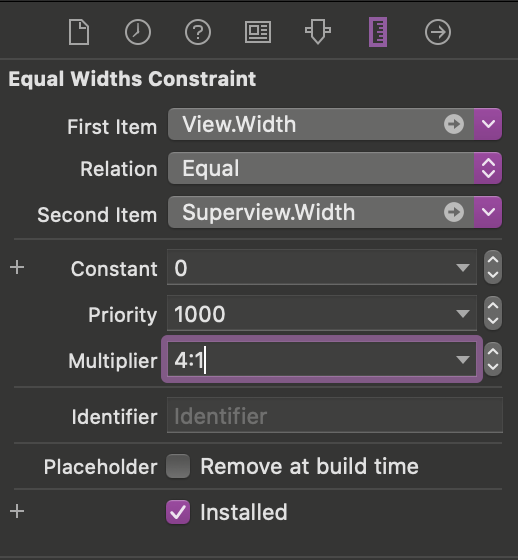Jump to Second Item Superview.Width arrow

pyautogui.click(x=454, y=212)
